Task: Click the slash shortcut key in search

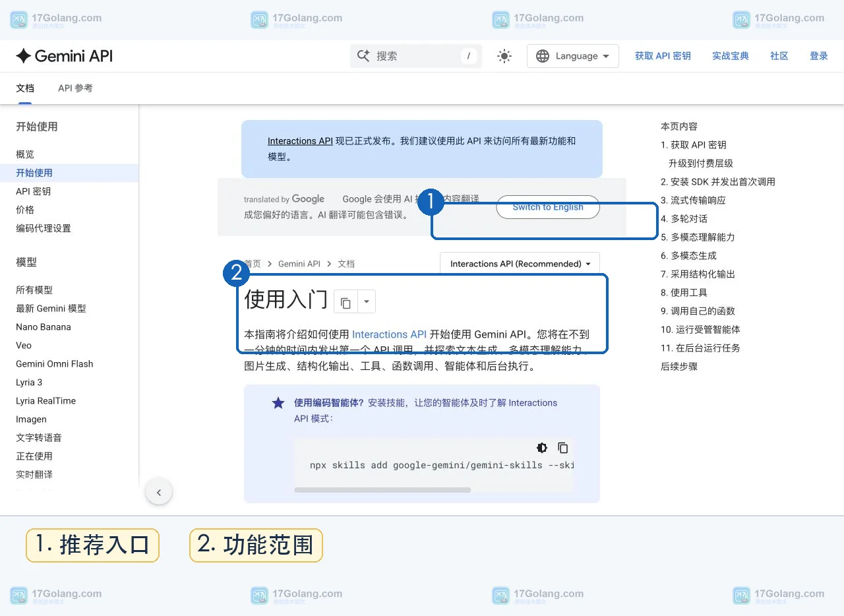Action: (468, 56)
